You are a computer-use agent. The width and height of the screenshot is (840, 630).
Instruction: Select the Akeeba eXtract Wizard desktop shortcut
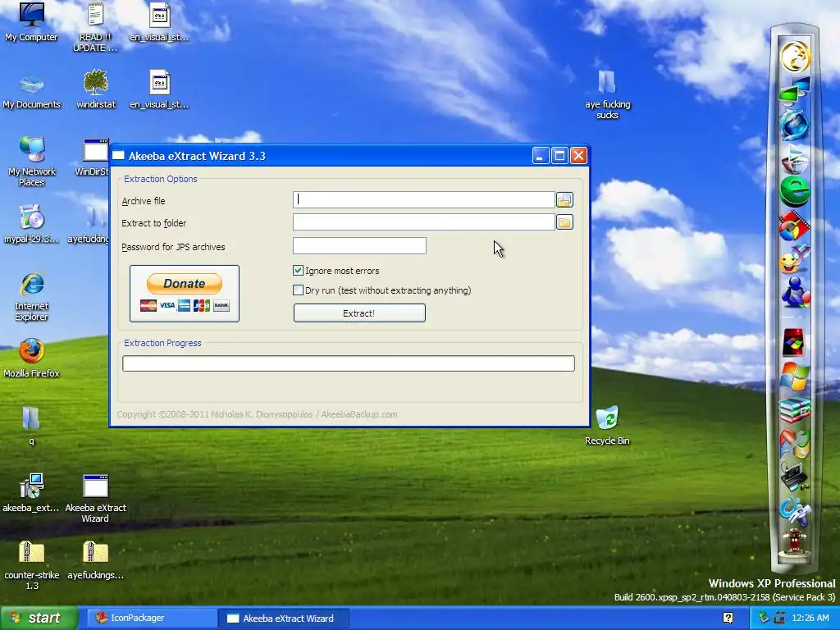[96, 499]
